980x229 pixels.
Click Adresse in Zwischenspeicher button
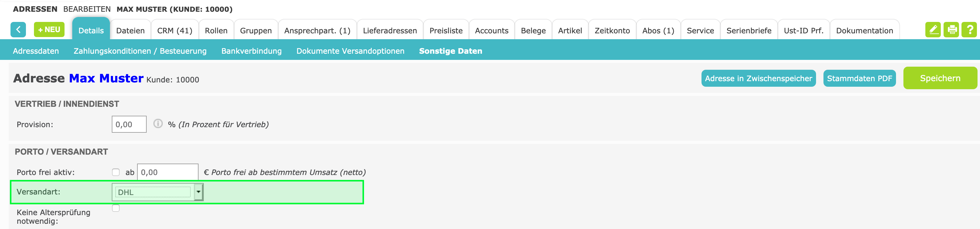click(x=758, y=78)
